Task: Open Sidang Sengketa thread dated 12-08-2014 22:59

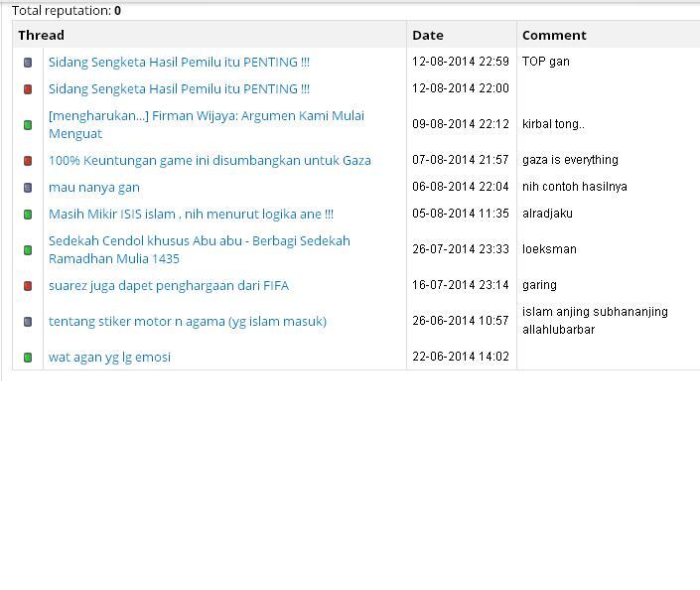Action: pyautogui.click(x=179, y=63)
